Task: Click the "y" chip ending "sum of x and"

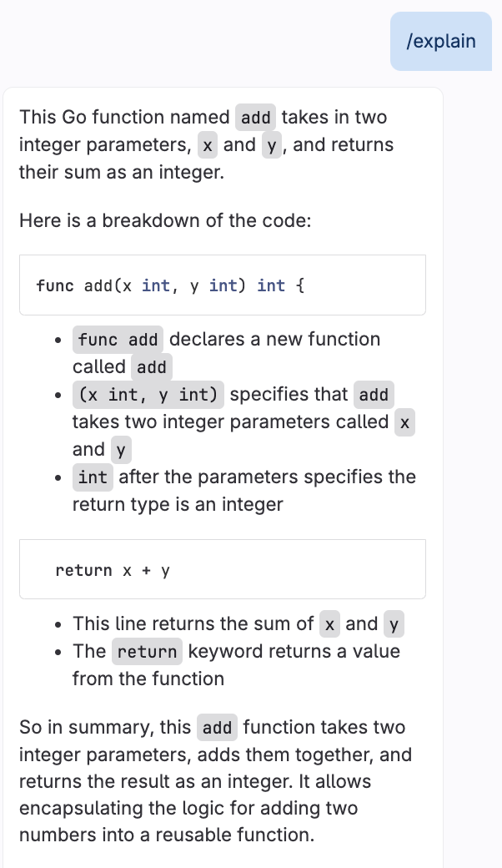Action: coord(393,624)
